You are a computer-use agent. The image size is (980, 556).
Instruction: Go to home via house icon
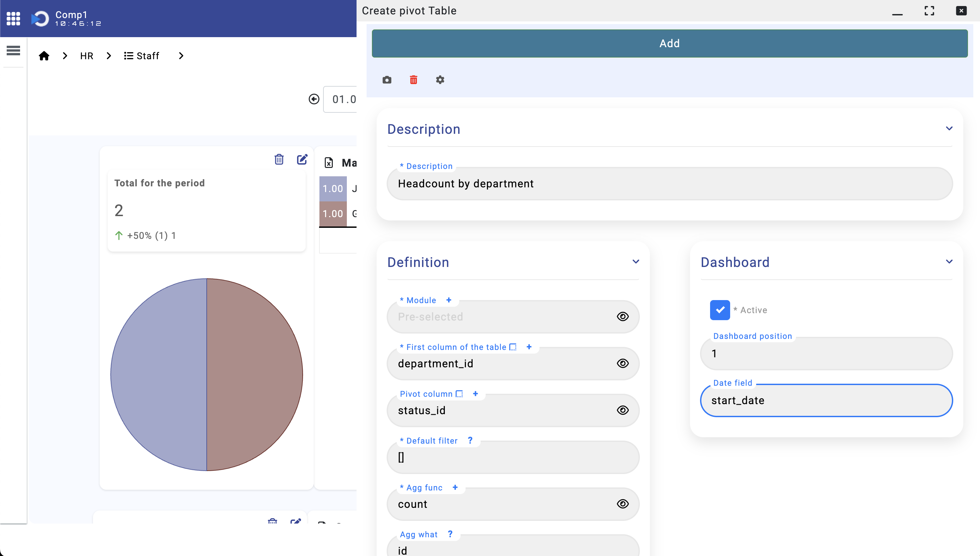(x=44, y=56)
